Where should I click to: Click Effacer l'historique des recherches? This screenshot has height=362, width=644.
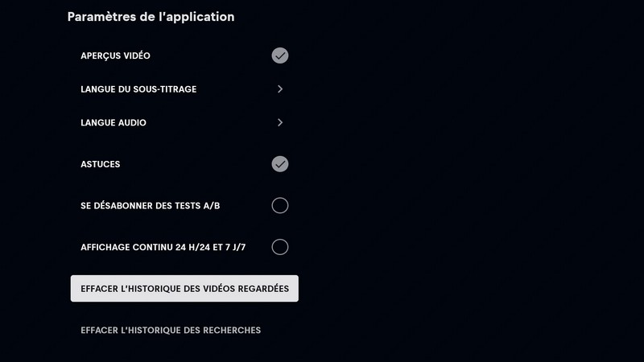pyautogui.click(x=171, y=331)
